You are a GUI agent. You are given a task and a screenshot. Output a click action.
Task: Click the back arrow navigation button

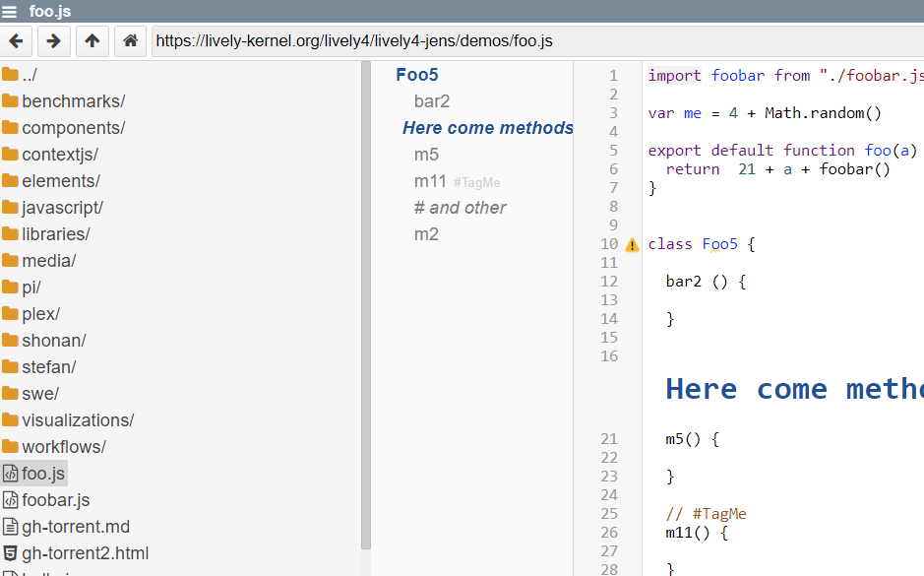[x=18, y=41]
